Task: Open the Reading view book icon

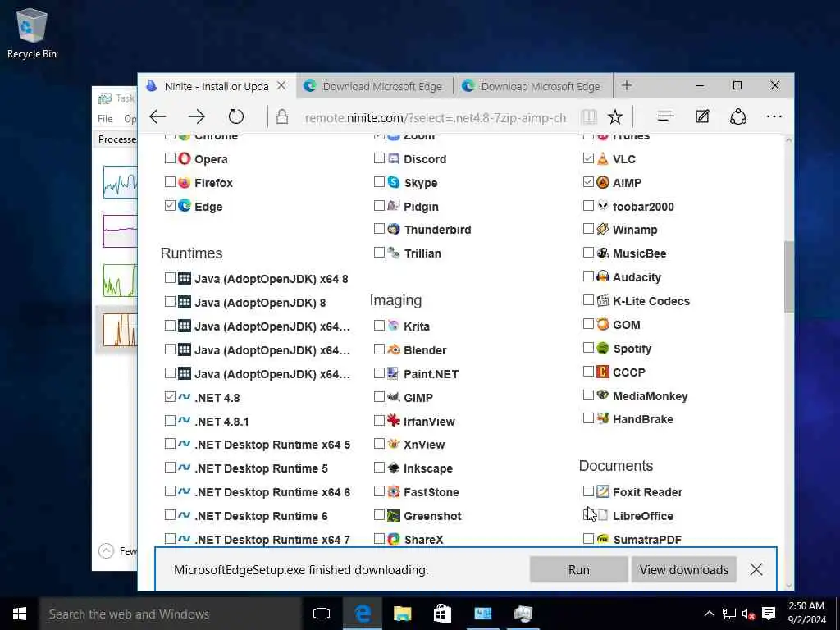Action: point(588,116)
